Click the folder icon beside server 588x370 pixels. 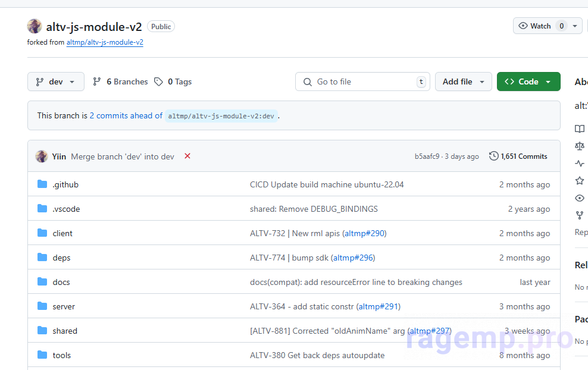[x=42, y=306]
